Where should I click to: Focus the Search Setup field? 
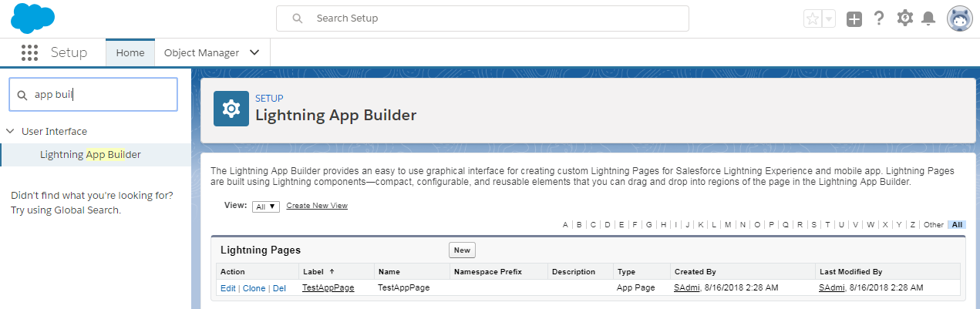pyautogui.click(x=483, y=18)
